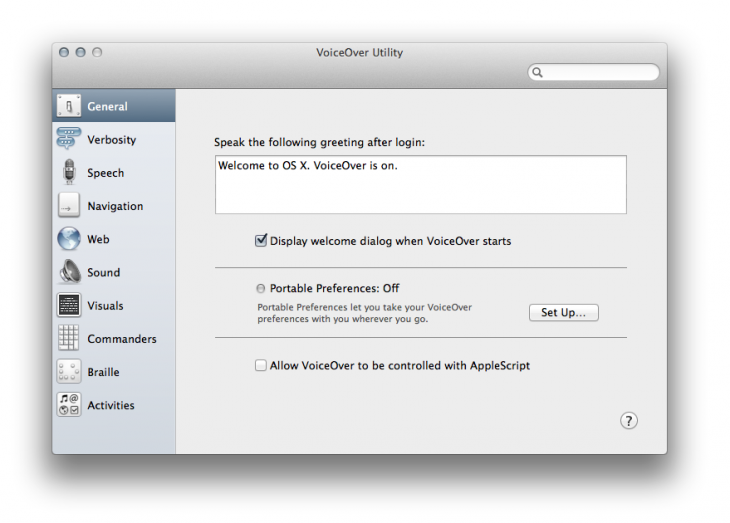
Task: Click the Verbosity speech bubbles icon
Action: 69,138
